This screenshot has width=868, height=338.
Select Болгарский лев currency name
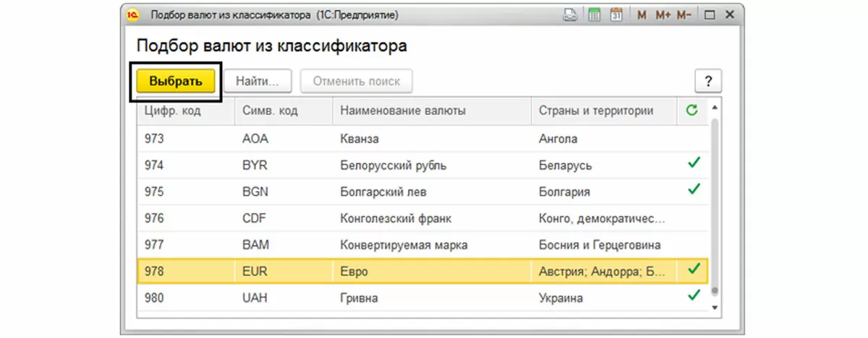click(x=383, y=192)
